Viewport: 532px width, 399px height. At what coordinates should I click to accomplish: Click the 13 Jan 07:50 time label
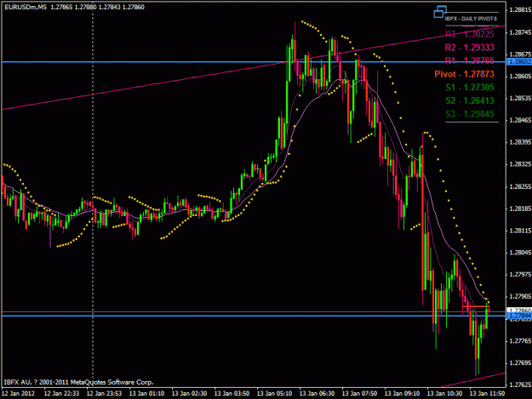[x=360, y=394]
